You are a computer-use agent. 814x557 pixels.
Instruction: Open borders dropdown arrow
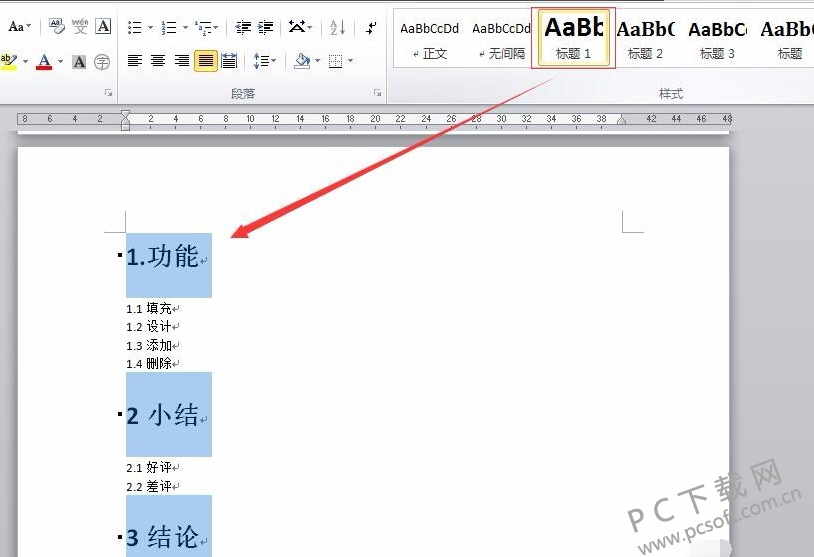click(x=351, y=61)
